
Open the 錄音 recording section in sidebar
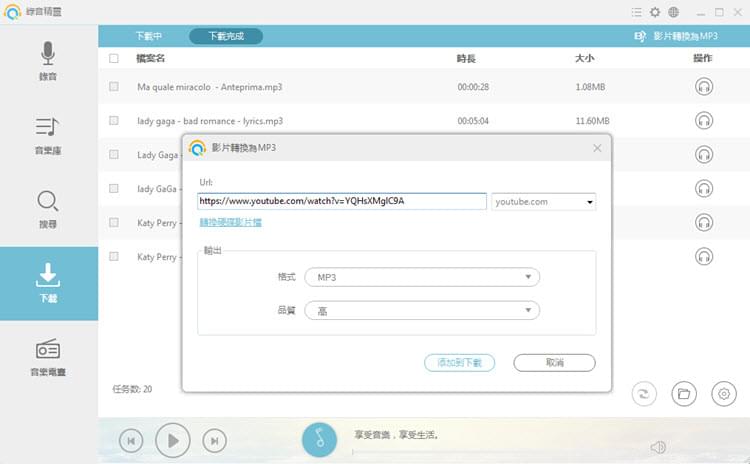pos(48,61)
